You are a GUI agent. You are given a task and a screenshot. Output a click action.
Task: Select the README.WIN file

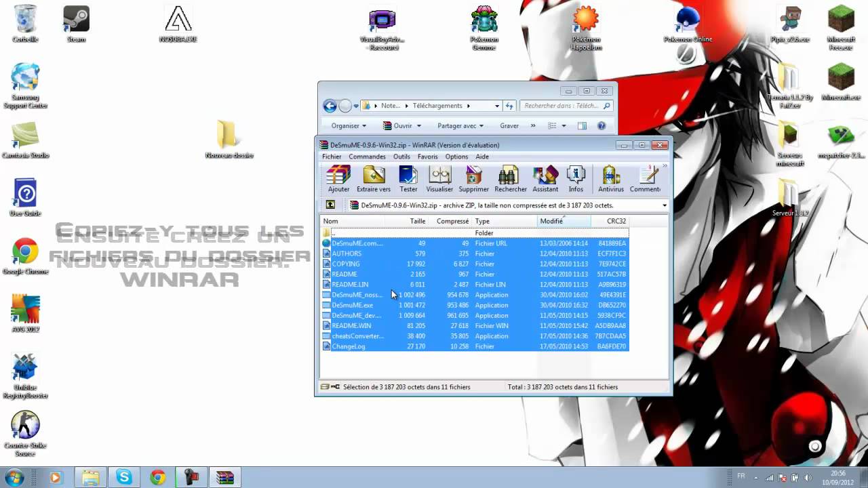475,325
